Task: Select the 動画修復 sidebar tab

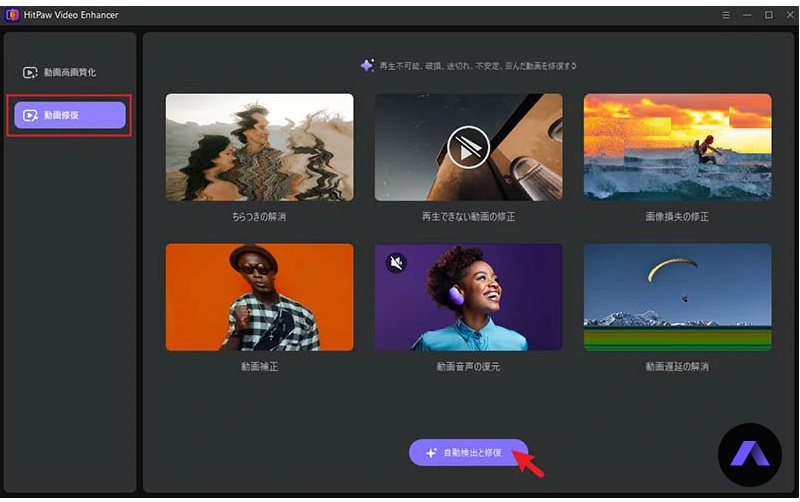Action: (x=70, y=115)
